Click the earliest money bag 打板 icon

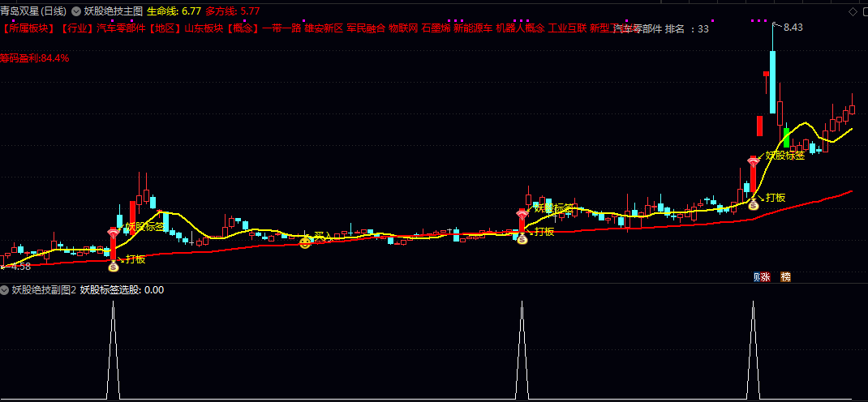click(114, 267)
